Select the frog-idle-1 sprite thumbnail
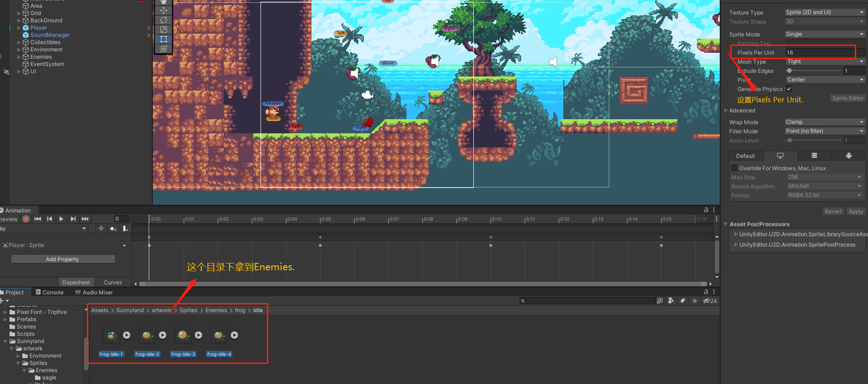 [x=111, y=335]
